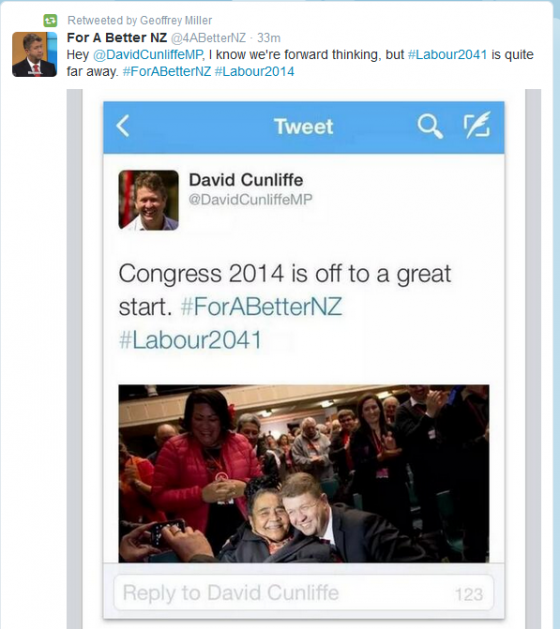Open David Cunliffe's profile picture
Viewport: 560px width, 629px height.
click(x=148, y=200)
